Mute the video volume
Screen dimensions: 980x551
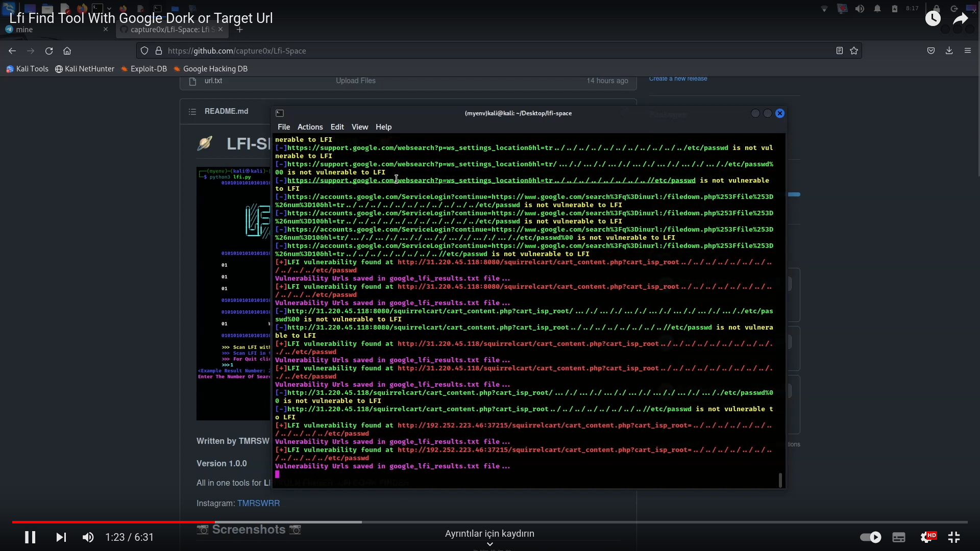(x=88, y=537)
